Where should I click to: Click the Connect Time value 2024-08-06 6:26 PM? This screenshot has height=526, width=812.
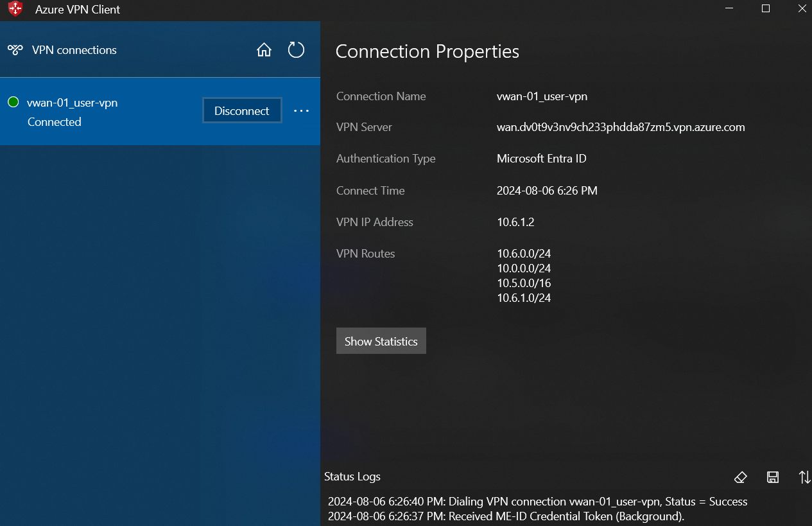[x=547, y=191]
